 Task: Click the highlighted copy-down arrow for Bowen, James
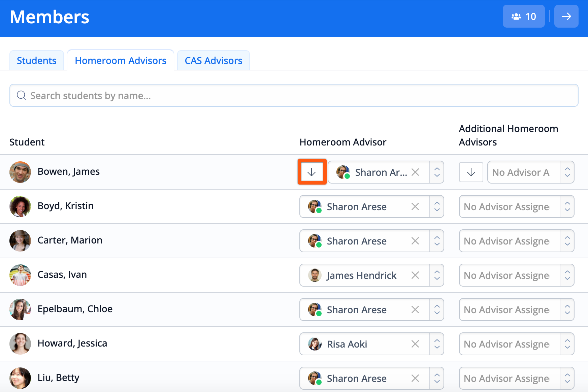[x=312, y=172]
